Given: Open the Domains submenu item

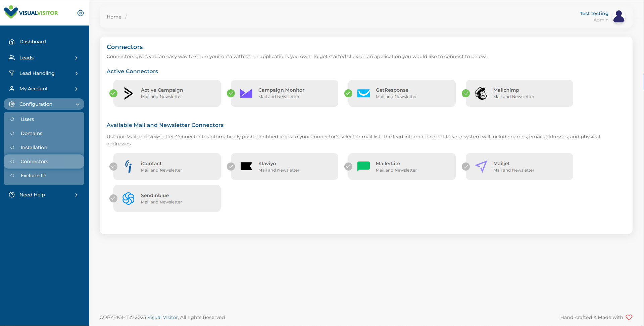Looking at the screenshot, I should tap(44, 133).
